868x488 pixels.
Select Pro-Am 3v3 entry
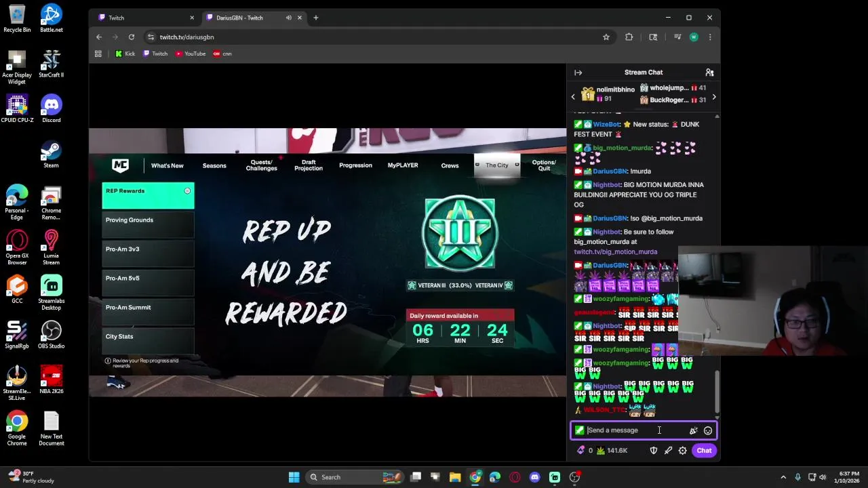(x=148, y=253)
